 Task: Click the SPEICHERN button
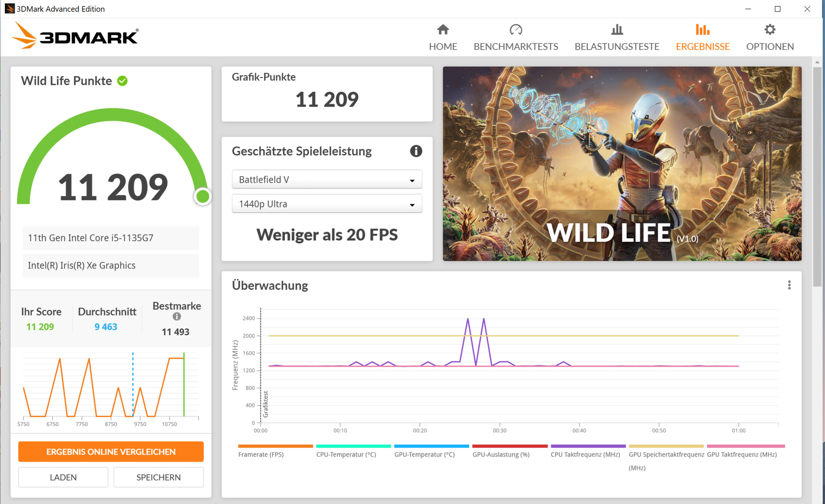pos(158,477)
